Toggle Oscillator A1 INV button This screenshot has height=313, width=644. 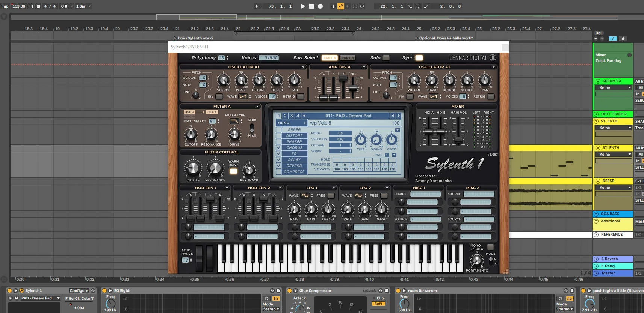219,96
